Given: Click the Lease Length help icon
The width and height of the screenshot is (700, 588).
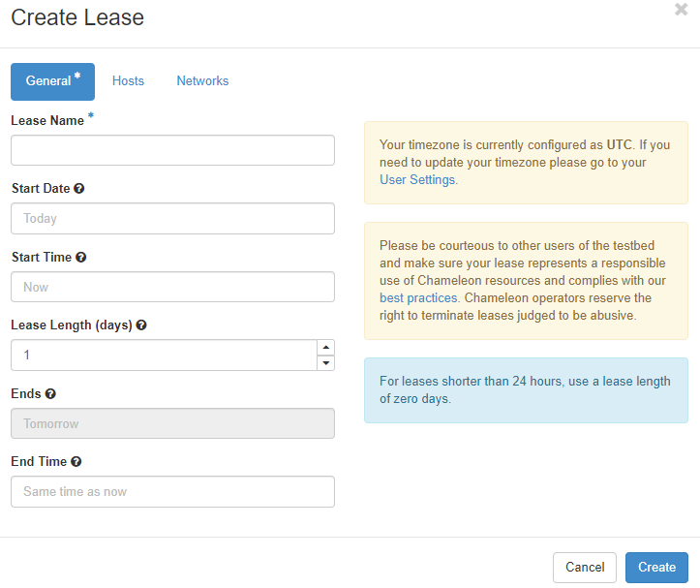Looking at the screenshot, I should click(141, 325).
